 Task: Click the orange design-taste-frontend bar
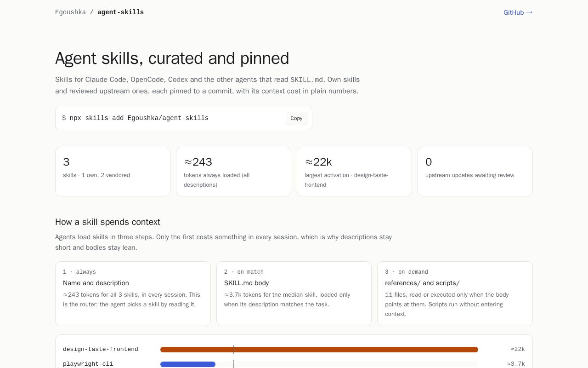click(x=319, y=350)
